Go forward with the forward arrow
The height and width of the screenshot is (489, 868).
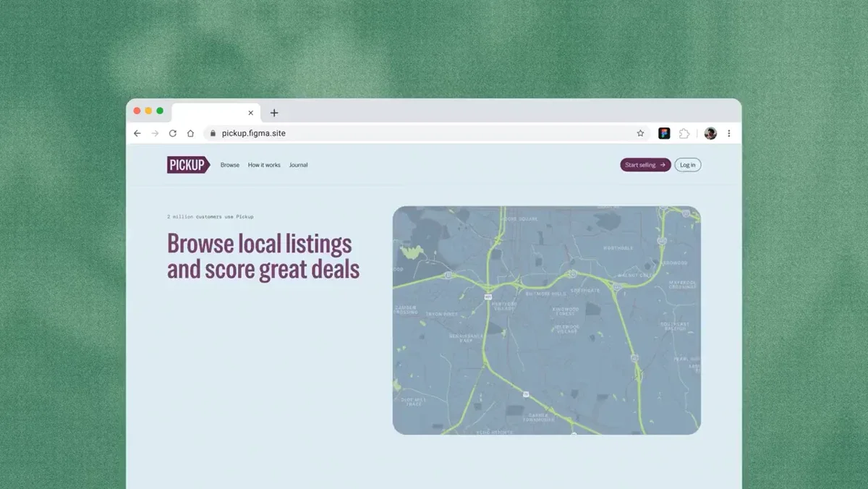pyautogui.click(x=155, y=133)
